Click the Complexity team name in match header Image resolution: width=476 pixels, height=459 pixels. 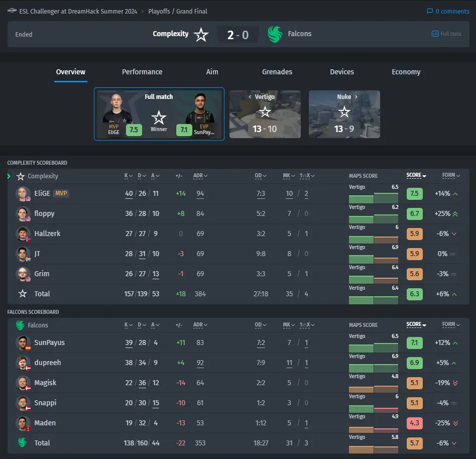pos(170,34)
